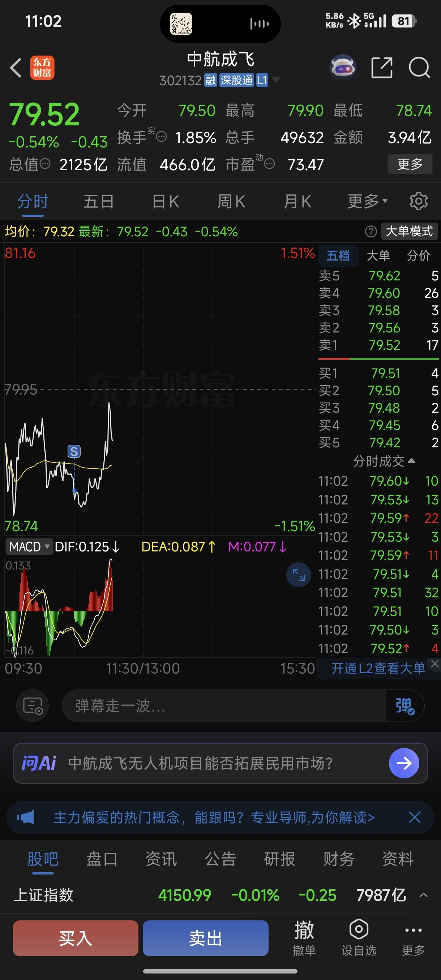The image size is (441, 980).
Task: Tap the 深股通 badge
Action: (x=236, y=80)
